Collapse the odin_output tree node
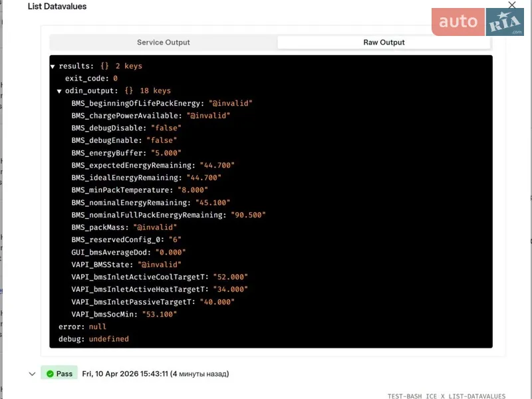This screenshot has height=399, width=532. tap(59, 91)
